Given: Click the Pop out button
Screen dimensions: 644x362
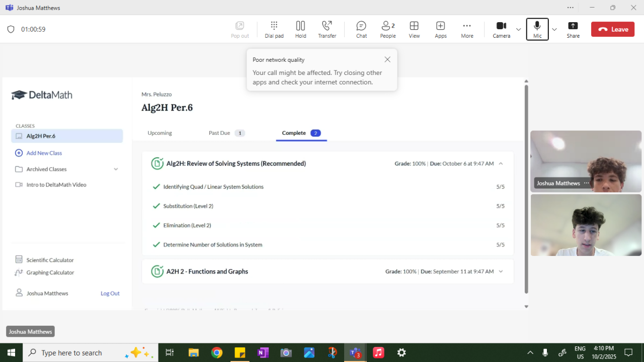Looking at the screenshot, I should 240,29.
